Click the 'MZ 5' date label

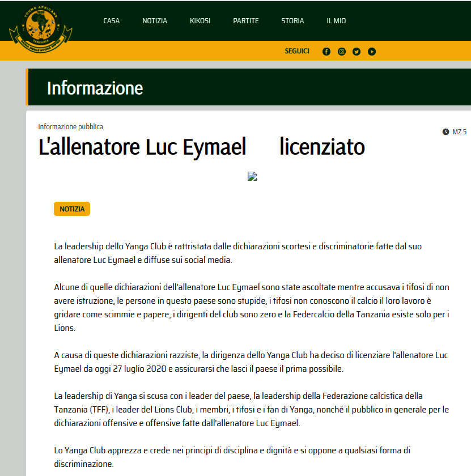pos(459,132)
